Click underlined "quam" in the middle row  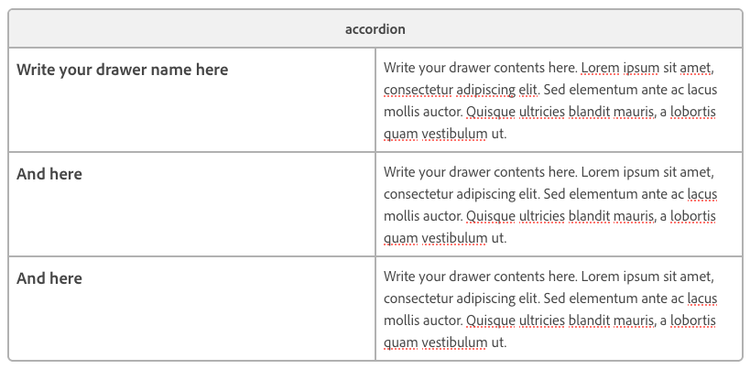pos(401,239)
